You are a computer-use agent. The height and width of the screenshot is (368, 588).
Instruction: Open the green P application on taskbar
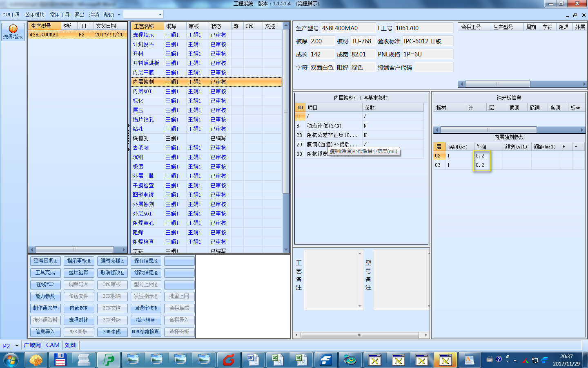(109, 360)
